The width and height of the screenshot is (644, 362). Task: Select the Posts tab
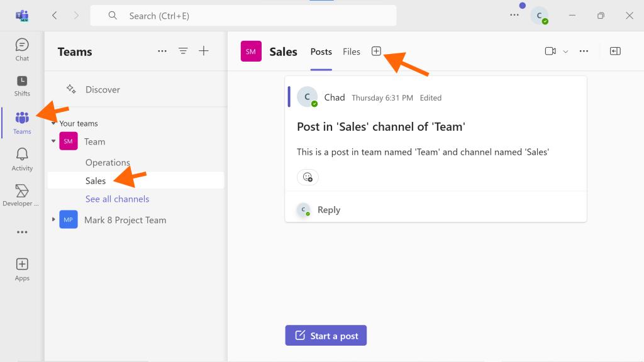[321, 52]
